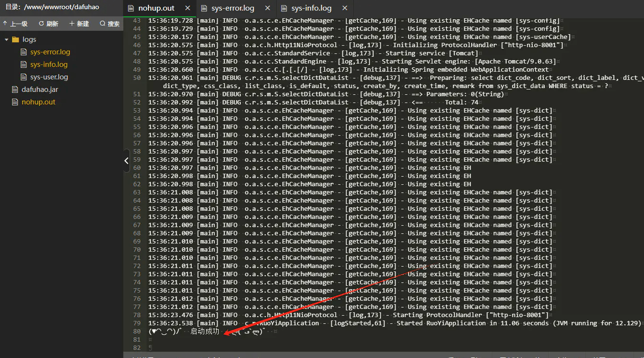Viewport: 644px width, 358px height.
Task: Click the 刷新 refresh button
Action: (49, 24)
